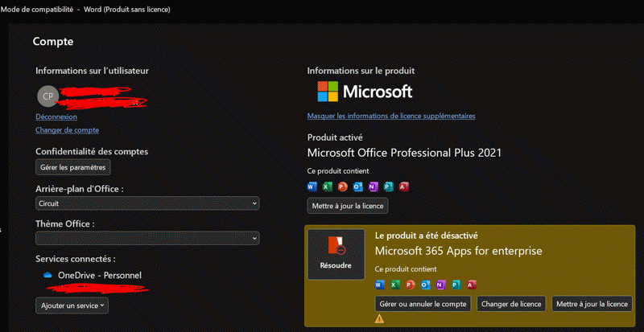This screenshot has height=332, width=644.
Task: Expand the Ajouter un service menu
Action: pos(72,305)
